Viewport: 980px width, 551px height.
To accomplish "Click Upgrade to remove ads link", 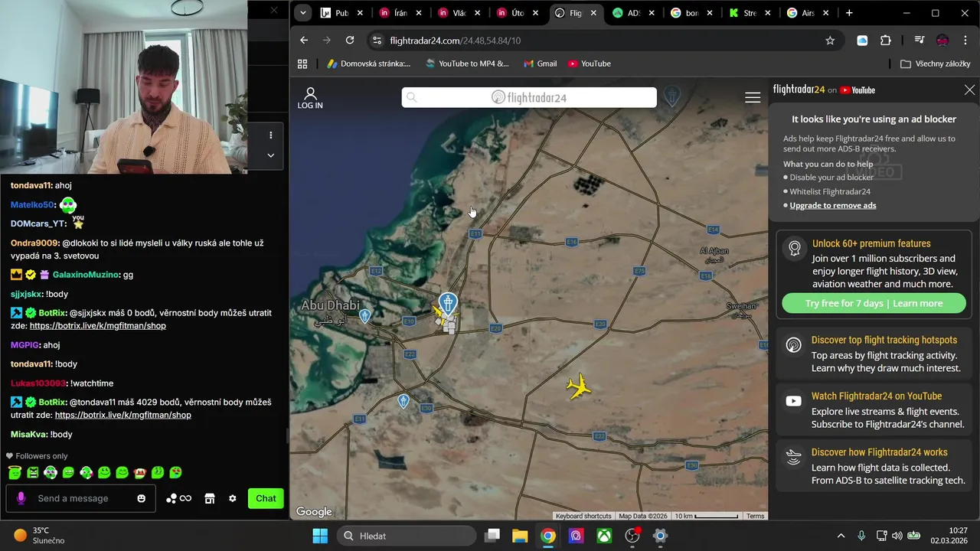I will (833, 205).
